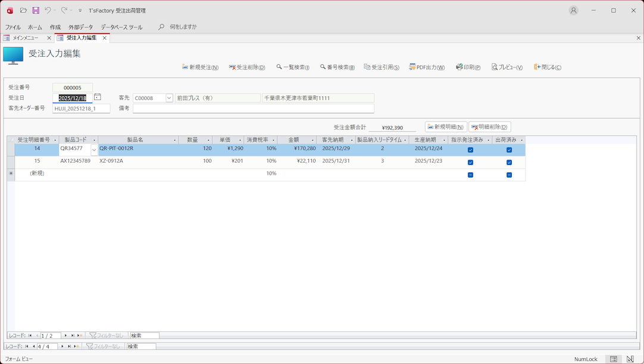This screenshot has height=364, width=644.
Task: Expand the 客先 customer code dropdown
Action: (169, 98)
